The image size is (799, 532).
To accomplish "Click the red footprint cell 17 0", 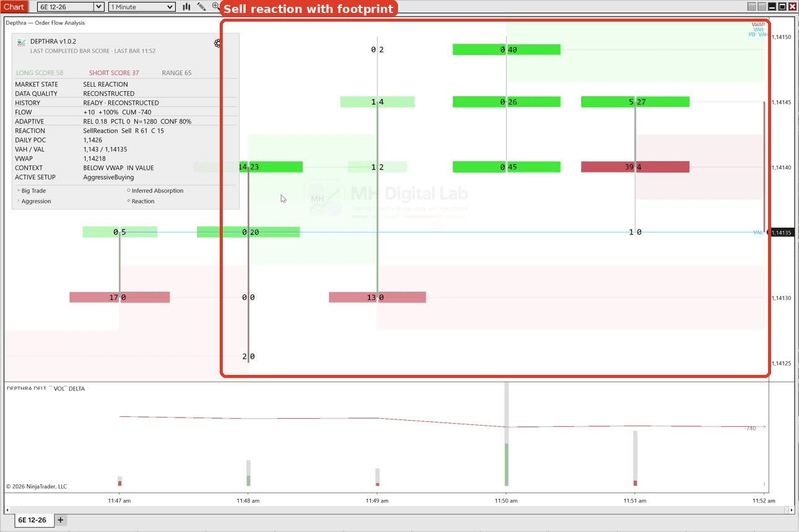I will 119,298.
